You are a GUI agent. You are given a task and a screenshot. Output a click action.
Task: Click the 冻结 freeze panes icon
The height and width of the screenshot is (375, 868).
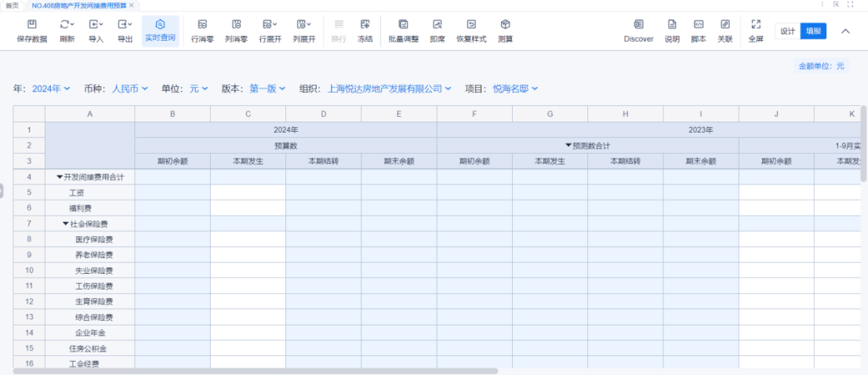tap(365, 25)
